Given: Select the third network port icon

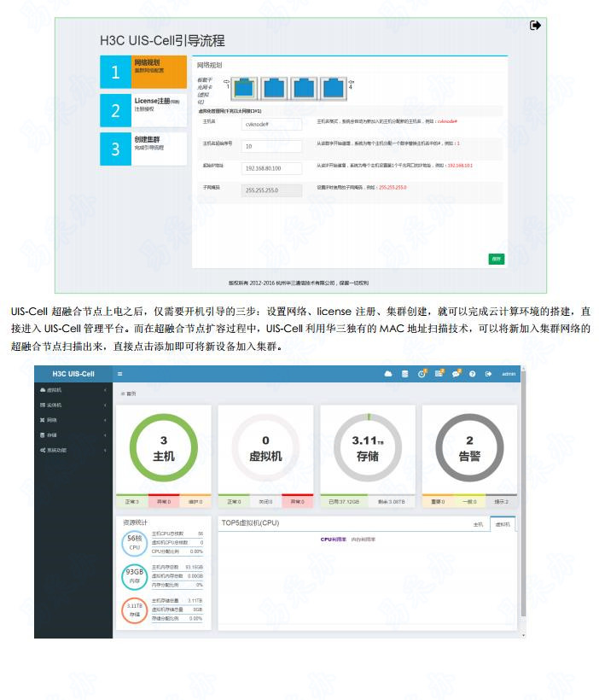Looking at the screenshot, I should pyautogui.click(x=304, y=87).
